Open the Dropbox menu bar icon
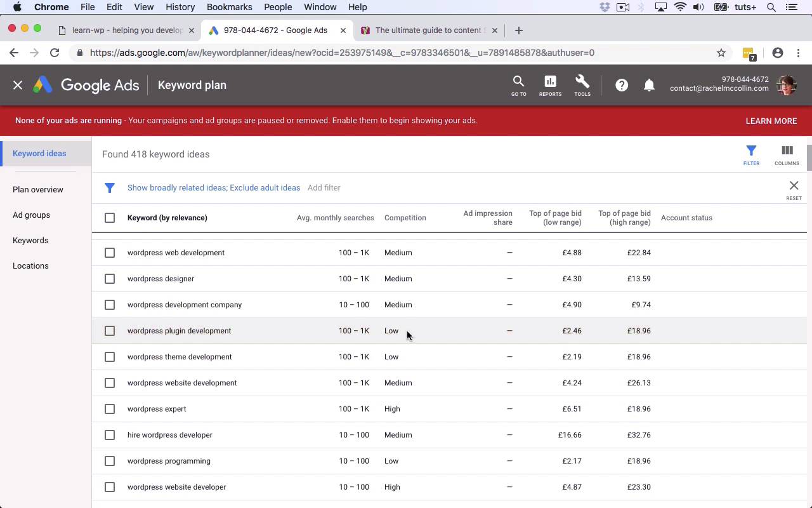Viewport: 812px width, 508px height. pyautogui.click(x=605, y=7)
